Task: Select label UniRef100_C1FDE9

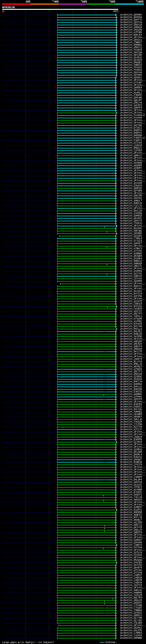Action: 131,150
